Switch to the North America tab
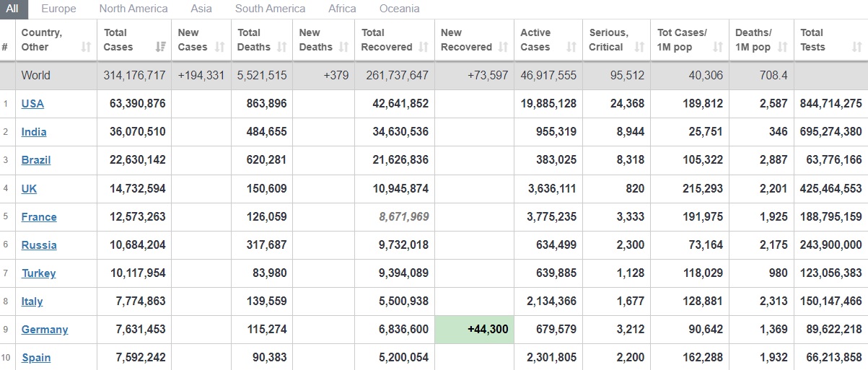This screenshot has height=370, width=868. (x=133, y=9)
